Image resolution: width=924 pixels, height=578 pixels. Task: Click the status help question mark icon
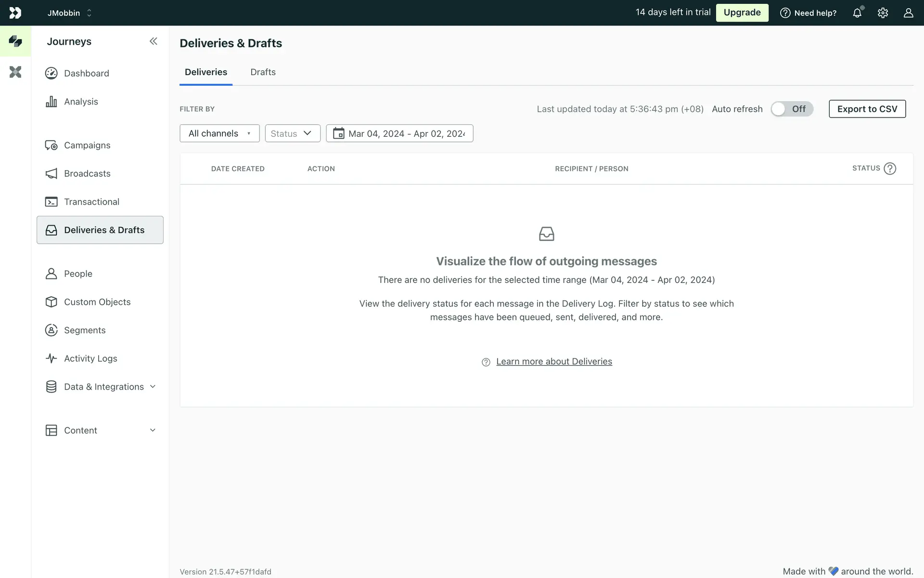[x=890, y=169]
